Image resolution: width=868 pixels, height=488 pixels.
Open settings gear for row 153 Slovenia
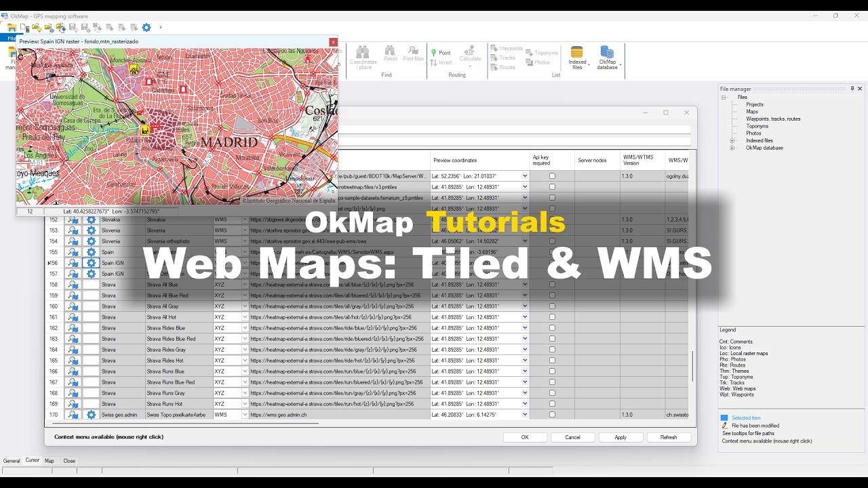coord(91,230)
